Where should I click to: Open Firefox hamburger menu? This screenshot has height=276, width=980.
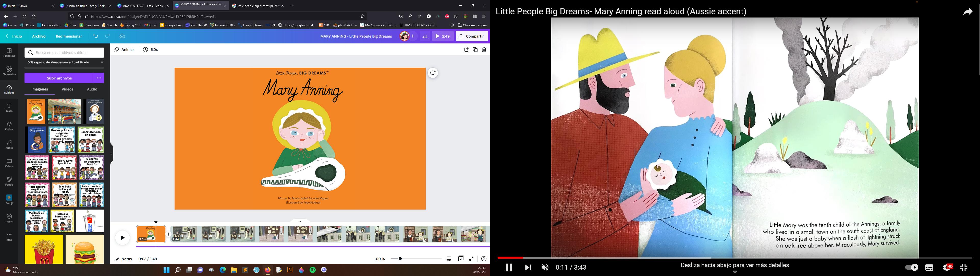pyautogui.click(x=484, y=16)
